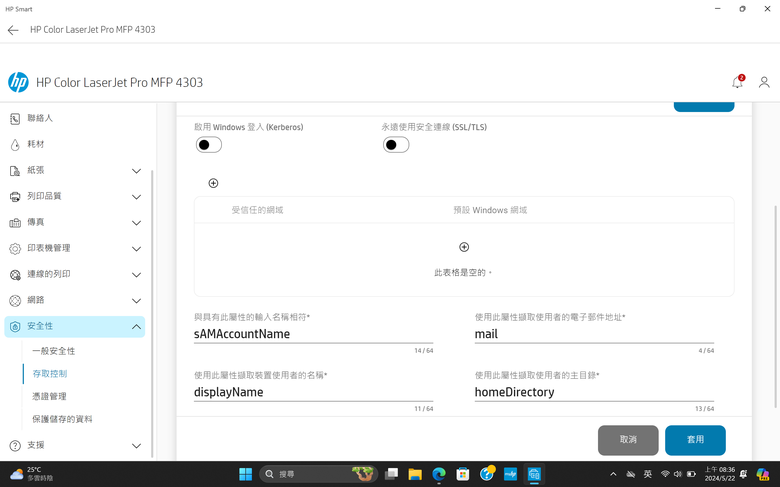Image resolution: width=780 pixels, height=487 pixels.
Task: Select 保護儲存的資料 submenu item
Action: [62, 419]
